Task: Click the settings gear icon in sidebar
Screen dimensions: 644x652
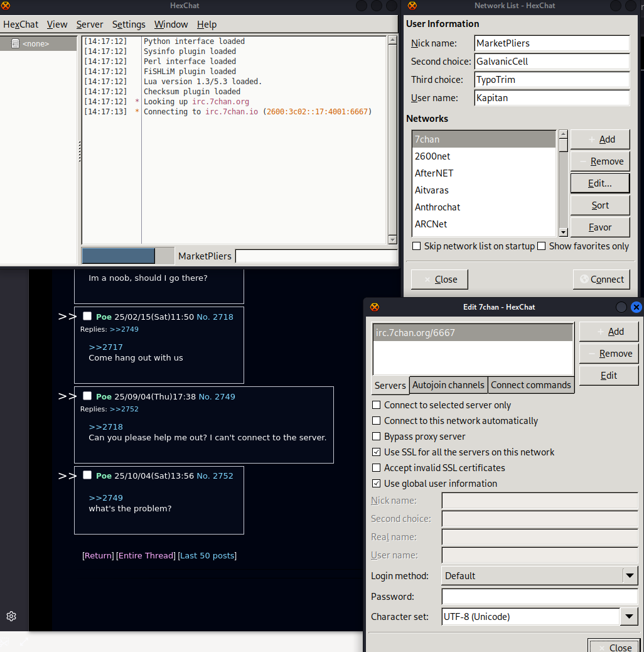Action: tap(11, 616)
